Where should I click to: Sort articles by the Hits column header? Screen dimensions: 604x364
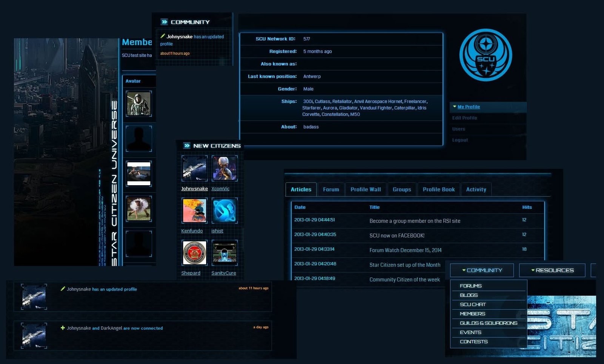[x=527, y=207]
